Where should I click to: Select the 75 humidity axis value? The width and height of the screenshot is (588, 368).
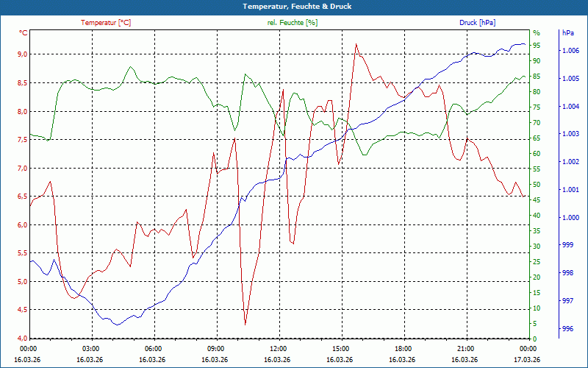(x=537, y=107)
